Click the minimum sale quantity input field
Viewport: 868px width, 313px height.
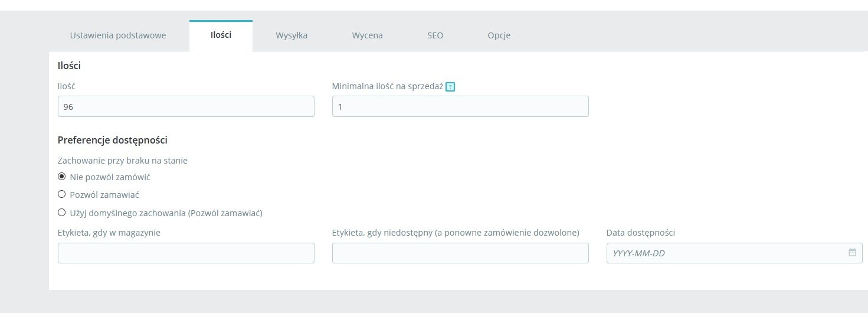(460, 106)
